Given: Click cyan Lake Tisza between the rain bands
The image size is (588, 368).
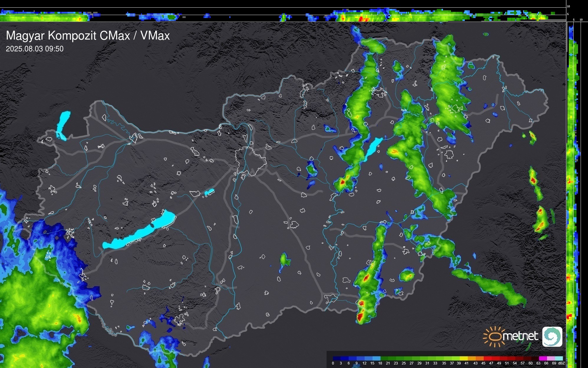Looking at the screenshot, I should (373, 148).
